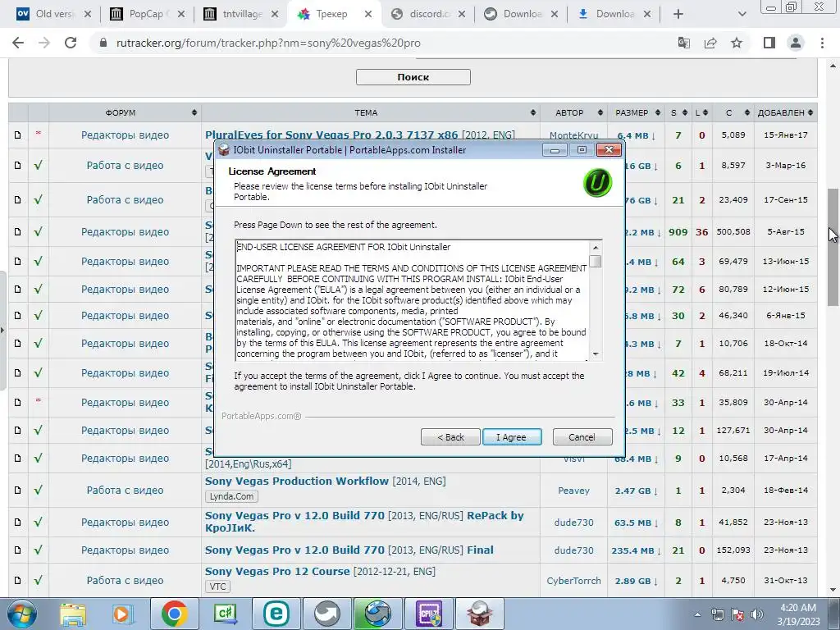Click the license agreement scrollbar thumb
The image size is (840, 630).
596,261
